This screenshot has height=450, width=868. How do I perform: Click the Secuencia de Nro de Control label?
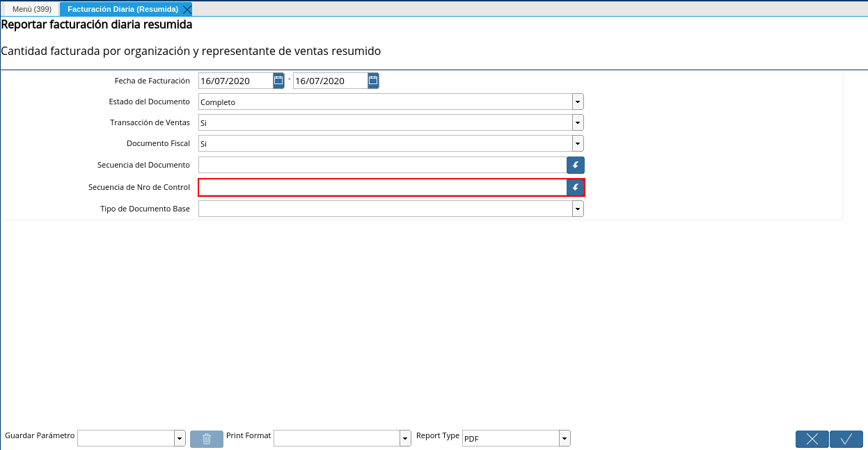click(x=139, y=188)
